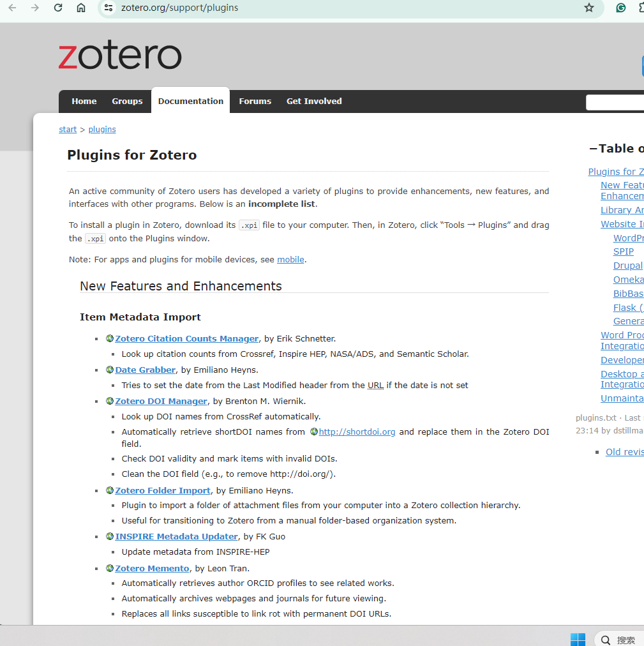
Task: Click the browser back arrow
Action: click(x=12, y=8)
